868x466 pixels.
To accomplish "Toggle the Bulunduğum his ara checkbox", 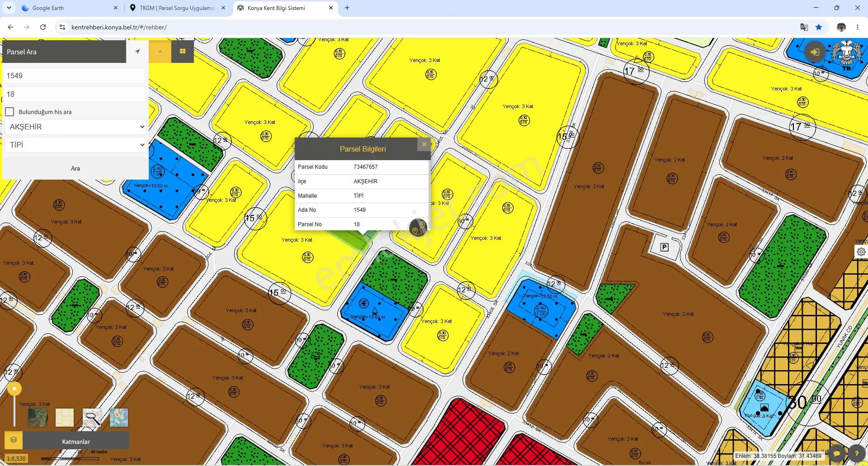I will (x=9, y=112).
